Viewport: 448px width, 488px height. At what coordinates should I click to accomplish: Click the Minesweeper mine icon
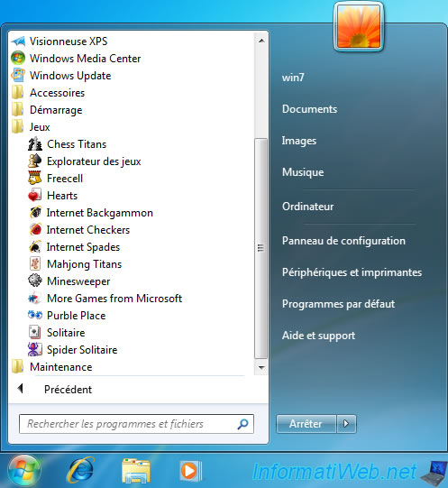pyautogui.click(x=35, y=281)
